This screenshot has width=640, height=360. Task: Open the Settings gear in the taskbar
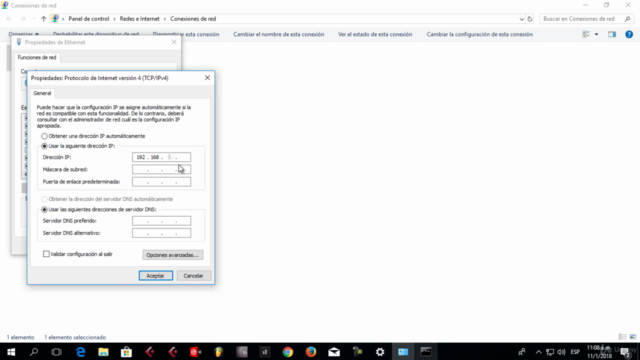380,352
